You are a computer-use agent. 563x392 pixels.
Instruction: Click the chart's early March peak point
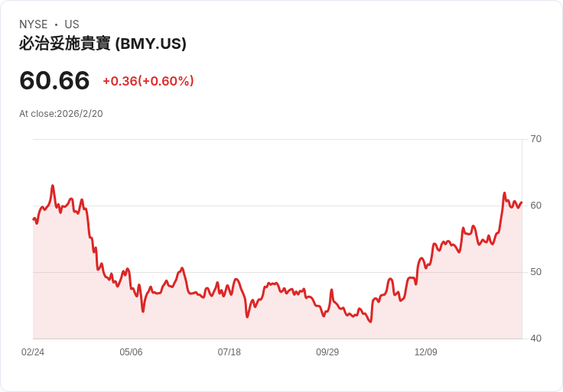click(53, 186)
